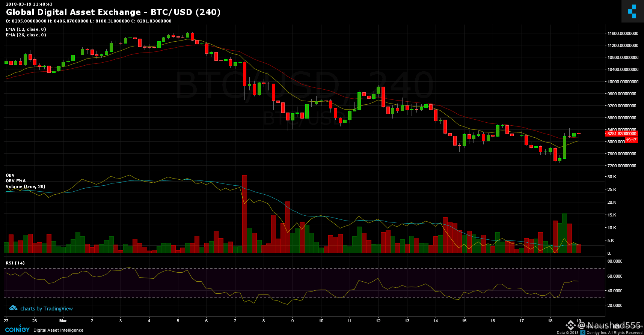The image size is (644, 335).
Task: Select the chart title 'Global Digital Asset Exchange - BTC/USD (240)'
Action: [113, 12]
